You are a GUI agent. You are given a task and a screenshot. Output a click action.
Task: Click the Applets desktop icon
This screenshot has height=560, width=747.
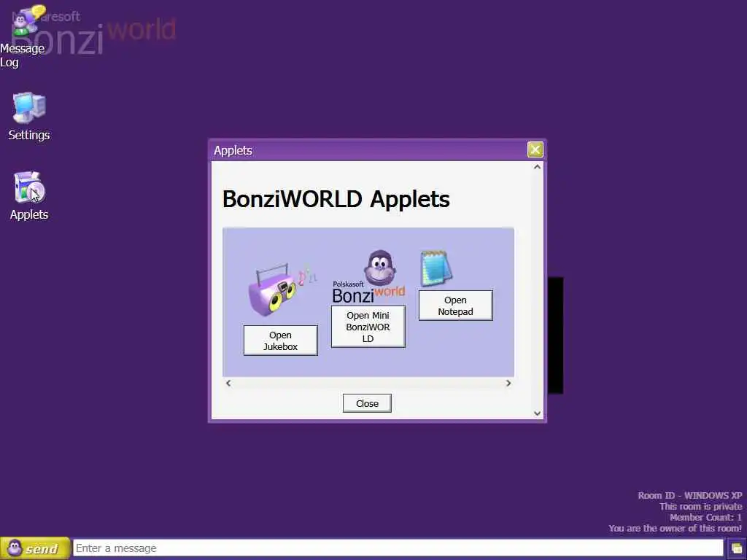29,195
